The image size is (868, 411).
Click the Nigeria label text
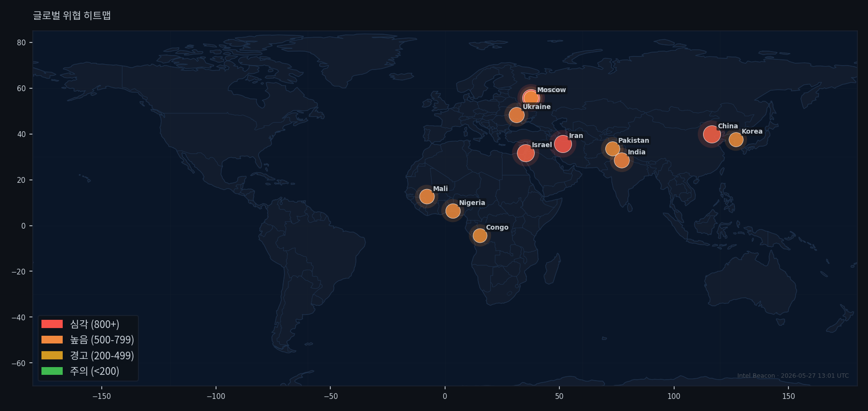(472, 203)
